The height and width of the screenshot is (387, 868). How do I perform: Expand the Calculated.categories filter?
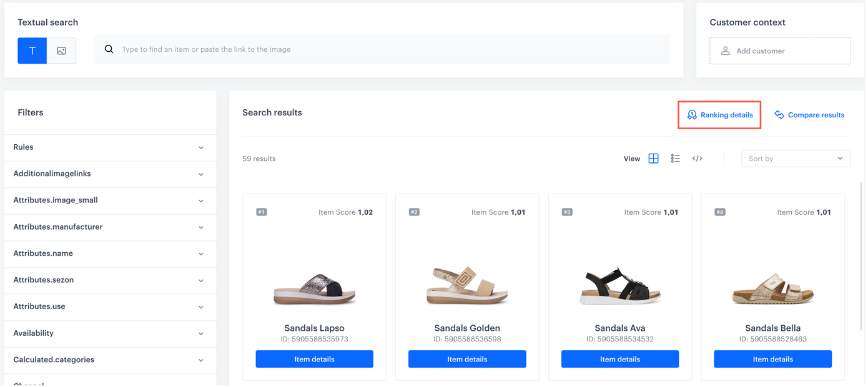[110, 360]
